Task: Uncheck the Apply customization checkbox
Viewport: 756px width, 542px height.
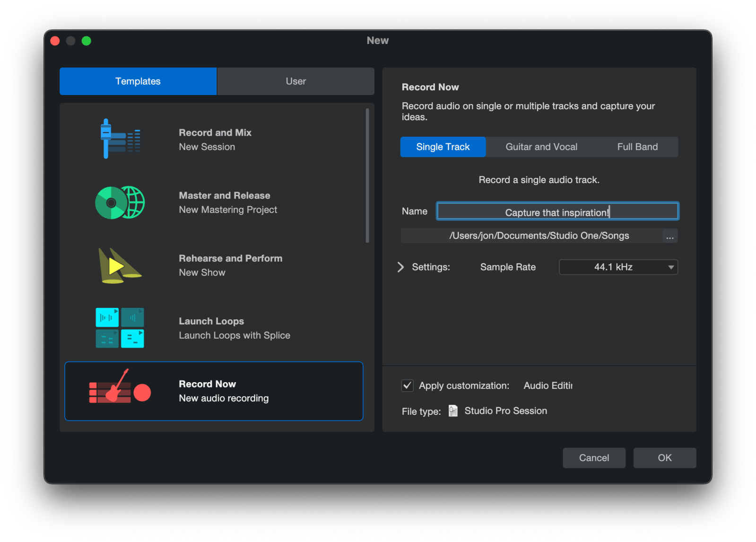Action: pyautogui.click(x=407, y=386)
